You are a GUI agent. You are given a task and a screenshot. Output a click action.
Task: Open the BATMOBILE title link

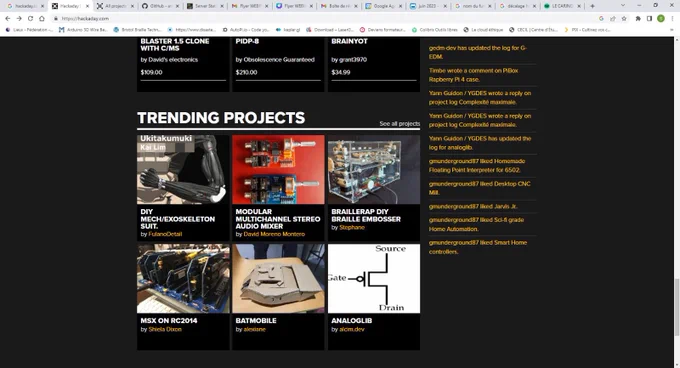click(256, 321)
